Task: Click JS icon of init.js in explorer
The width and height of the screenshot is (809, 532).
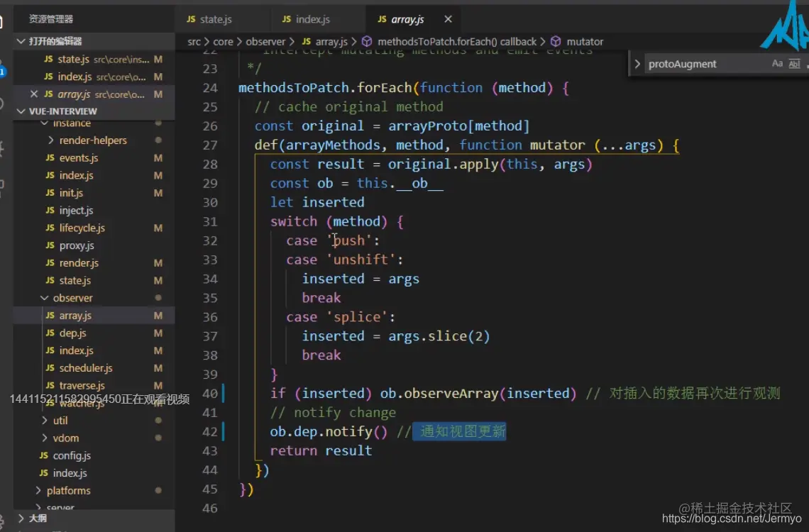Action: pyautogui.click(x=50, y=193)
